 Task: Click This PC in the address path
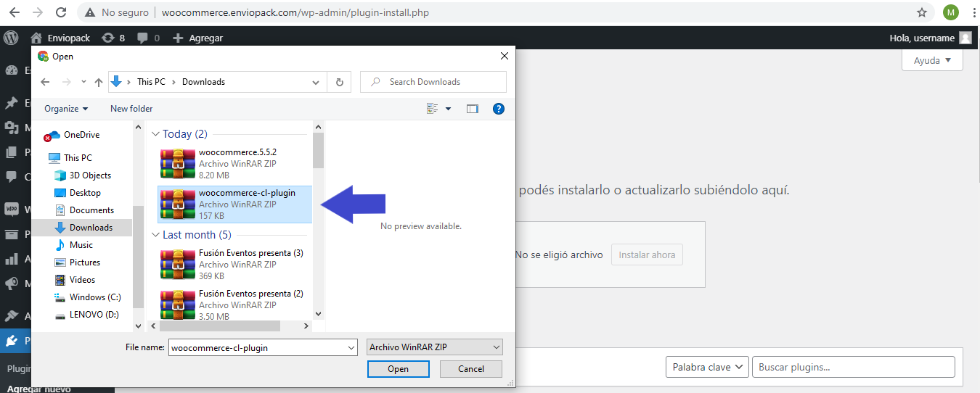click(x=152, y=82)
